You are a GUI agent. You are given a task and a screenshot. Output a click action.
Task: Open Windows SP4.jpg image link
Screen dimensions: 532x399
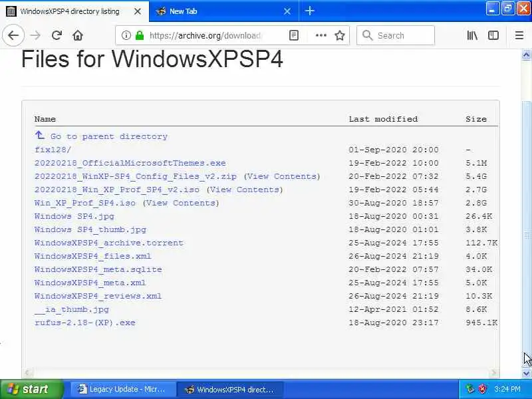tap(74, 216)
